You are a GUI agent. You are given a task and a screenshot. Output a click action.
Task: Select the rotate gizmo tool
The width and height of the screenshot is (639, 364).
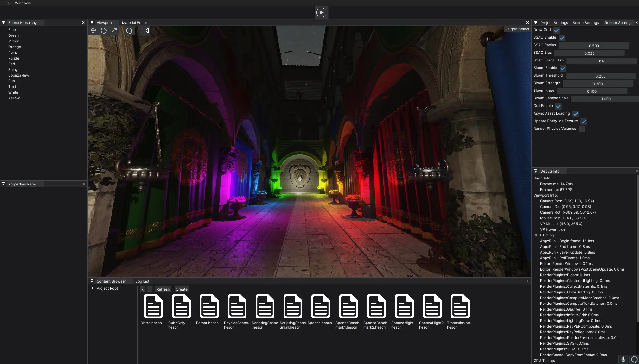(104, 31)
